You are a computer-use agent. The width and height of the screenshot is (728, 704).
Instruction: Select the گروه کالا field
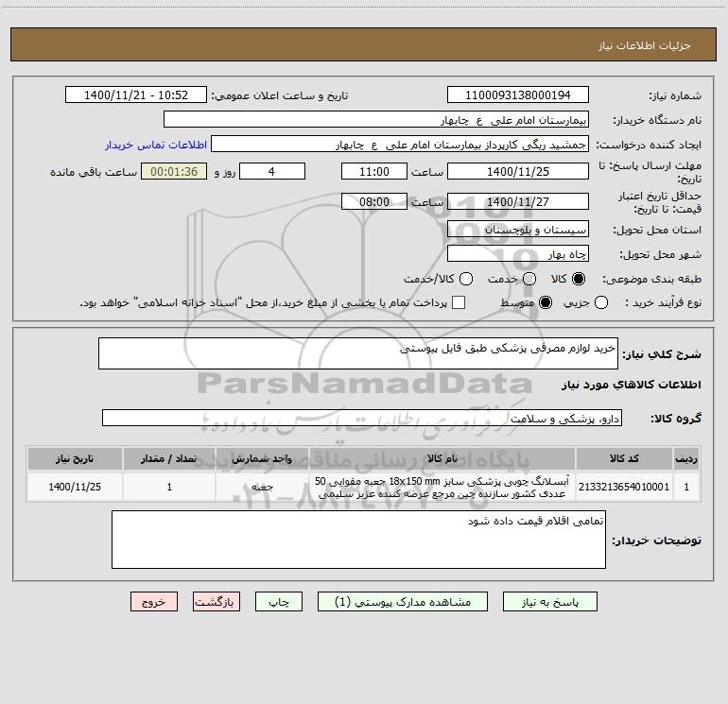point(362,418)
